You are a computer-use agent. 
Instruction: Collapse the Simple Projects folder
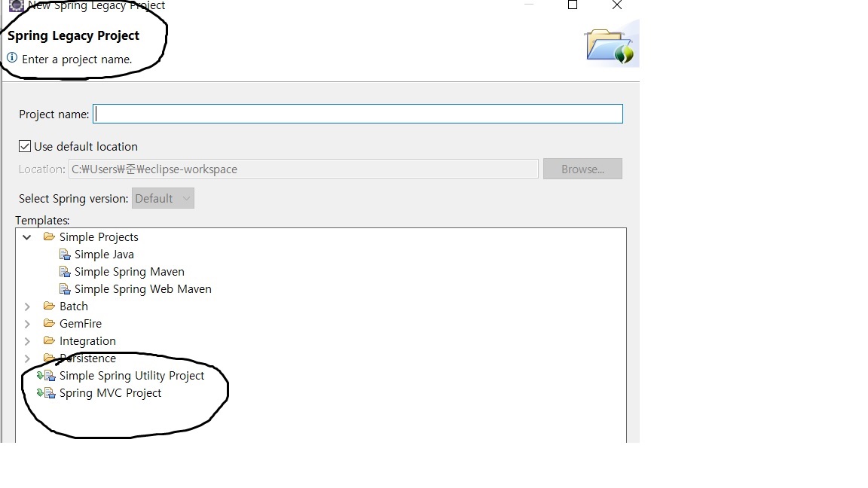pos(26,236)
